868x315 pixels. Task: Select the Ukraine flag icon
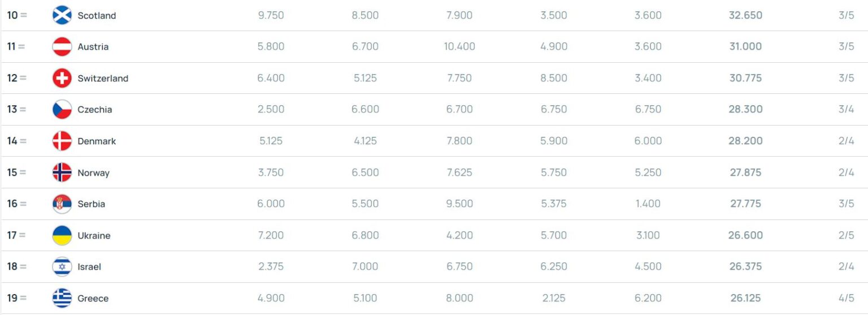[x=62, y=235]
